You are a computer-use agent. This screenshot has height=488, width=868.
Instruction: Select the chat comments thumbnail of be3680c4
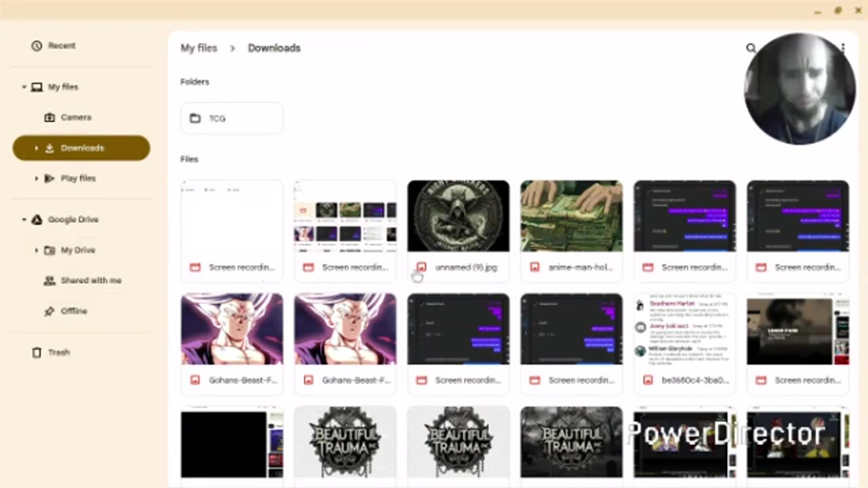point(685,329)
